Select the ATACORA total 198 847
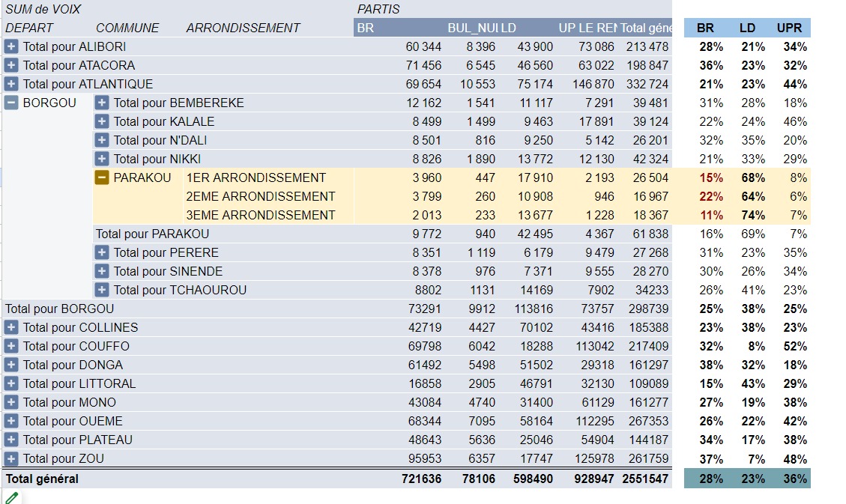Screen dimensions: 846x504 coord(647,66)
